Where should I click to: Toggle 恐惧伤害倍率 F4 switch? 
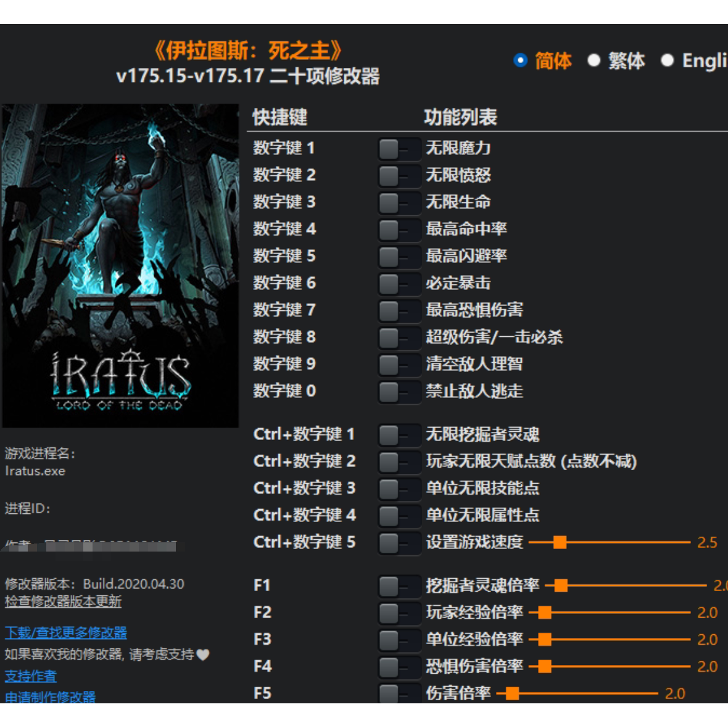399,667
